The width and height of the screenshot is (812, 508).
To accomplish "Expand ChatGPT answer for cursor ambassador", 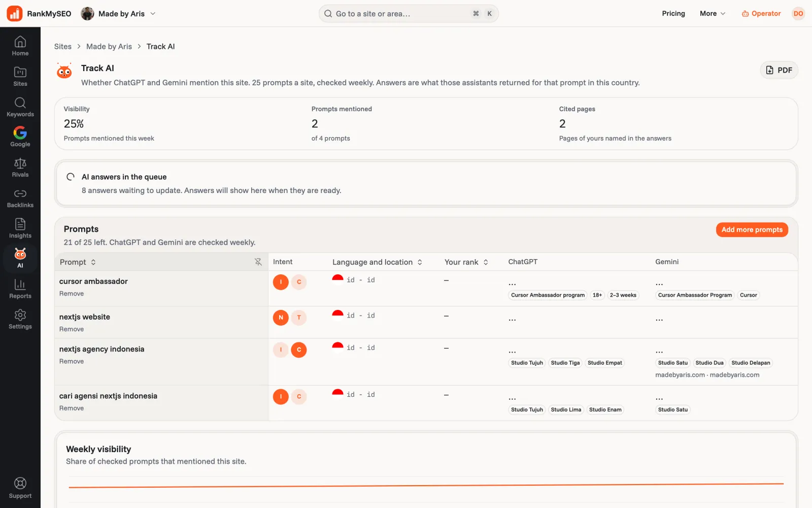I will coord(512,283).
